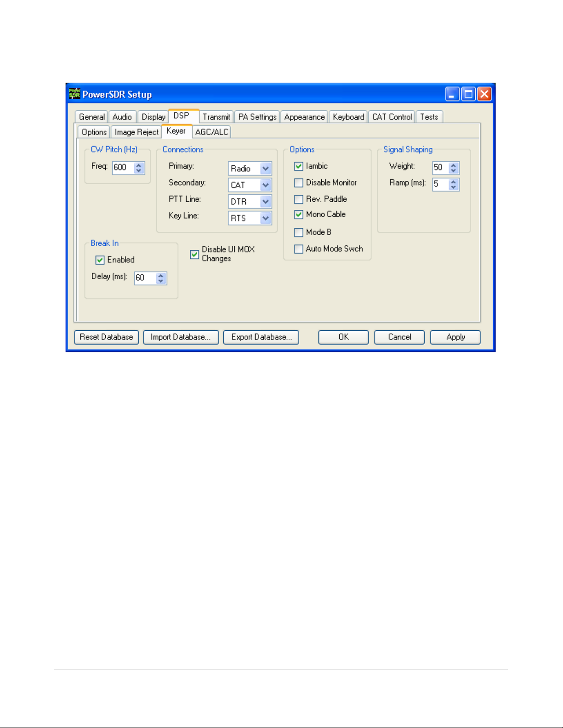The width and height of the screenshot is (563, 728).
Task: Decrease CW Pitch Freq with the down arrow
Action: [x=139, y=170]
